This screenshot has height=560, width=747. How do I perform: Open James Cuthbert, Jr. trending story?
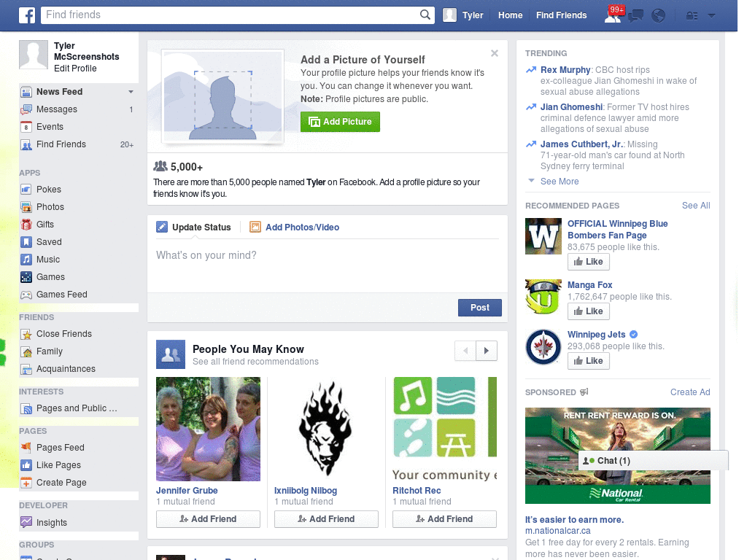tap(581, 144)
